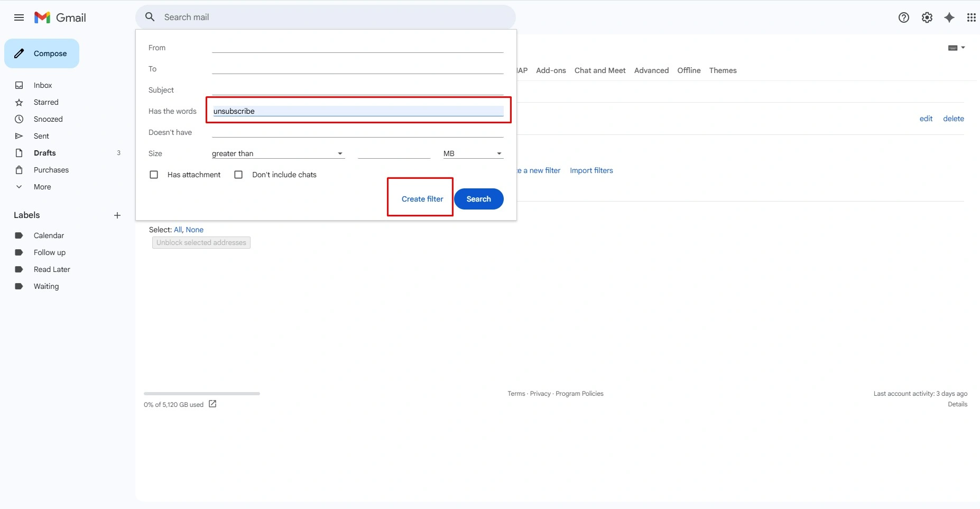Switch to the Themes settings tab
Screen dimensions: 980x509
tap(723, 70)
